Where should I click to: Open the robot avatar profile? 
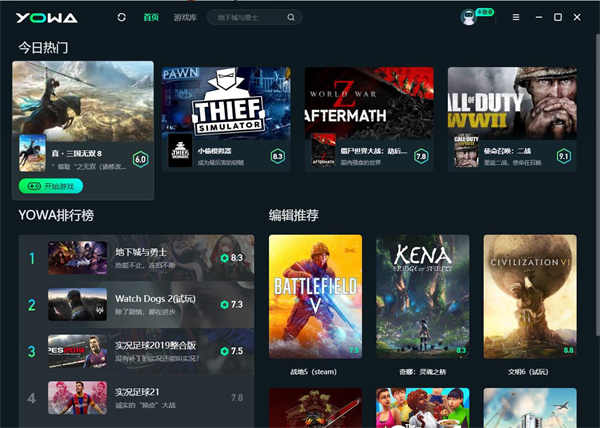point(468,17)
